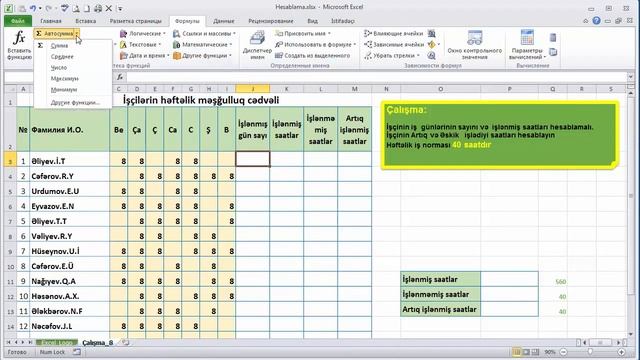Open the Логические functions dropdown
The width and height of the screenshot is (640, 360).
click(x=143, y=33)
